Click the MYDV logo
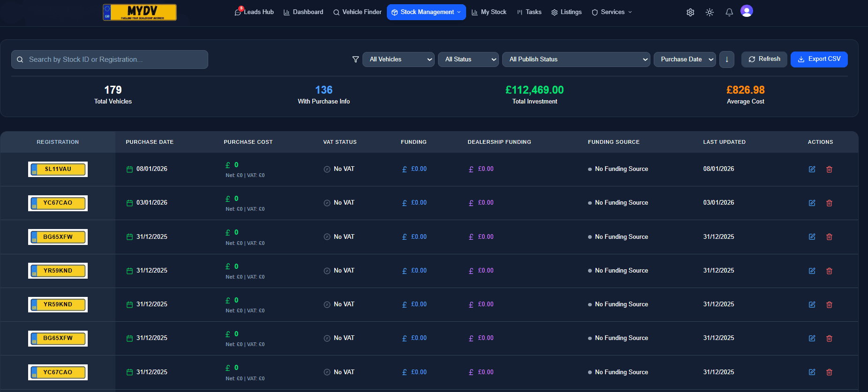This screenshot has width=868, height=392. click(x=140, y=12)
